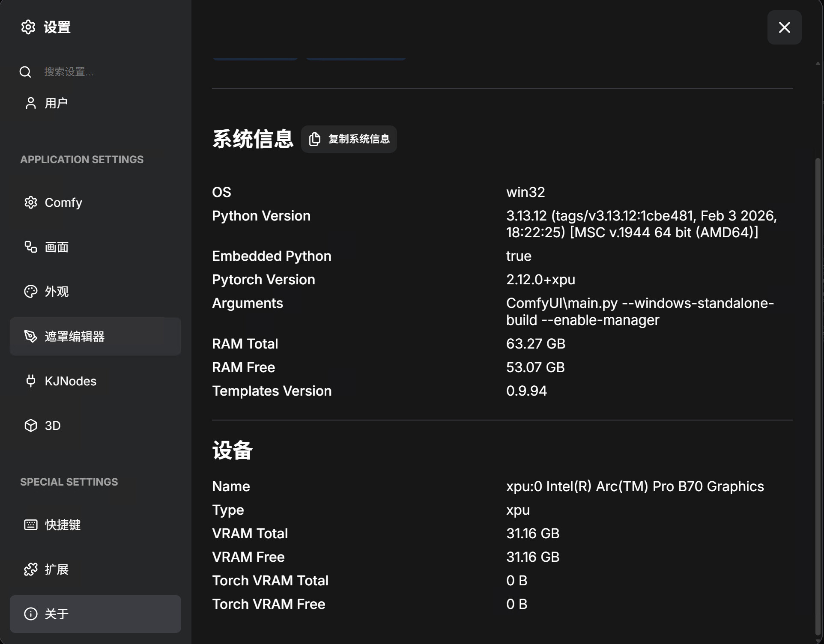The height and width of the screenshot is (644, 824).
Task: Click the copy icon beside 系统信息
Action: [315, 139]
